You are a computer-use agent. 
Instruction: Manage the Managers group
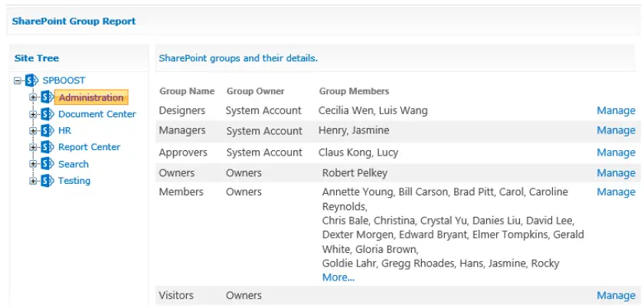616,130
